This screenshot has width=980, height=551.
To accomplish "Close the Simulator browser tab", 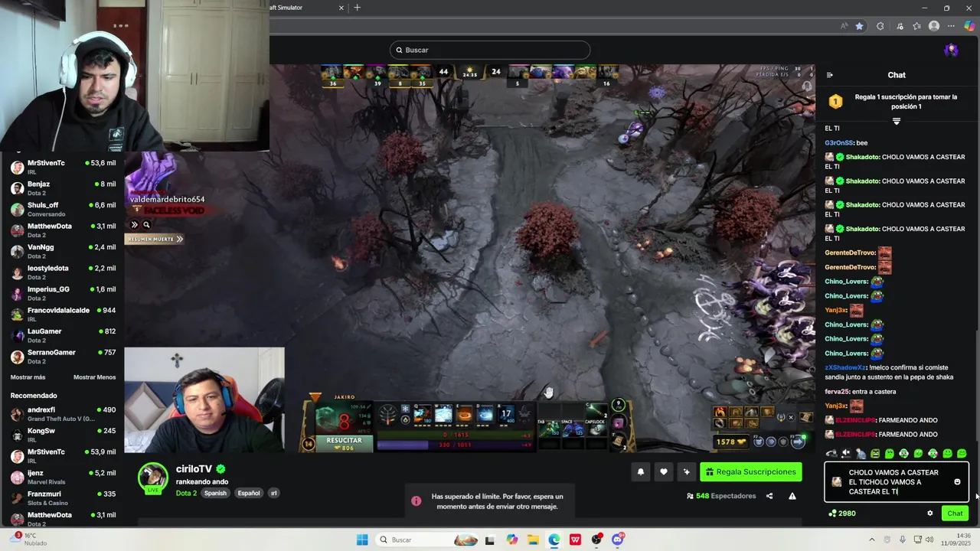I will pos(341,8).
